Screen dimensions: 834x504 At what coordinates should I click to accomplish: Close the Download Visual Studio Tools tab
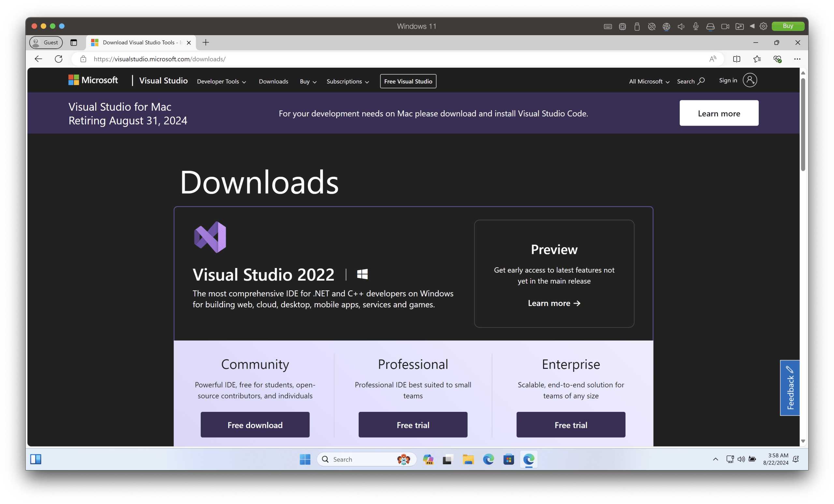189,43
